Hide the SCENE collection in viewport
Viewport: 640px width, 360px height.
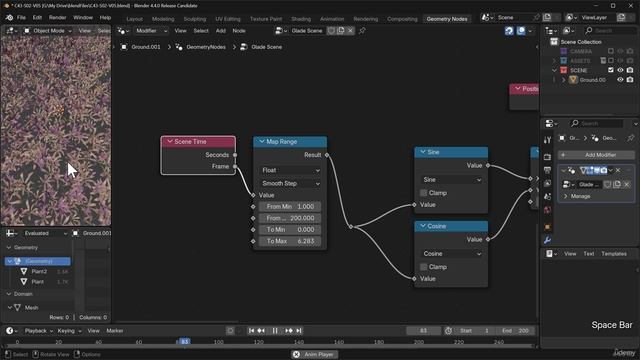point(620,70)
